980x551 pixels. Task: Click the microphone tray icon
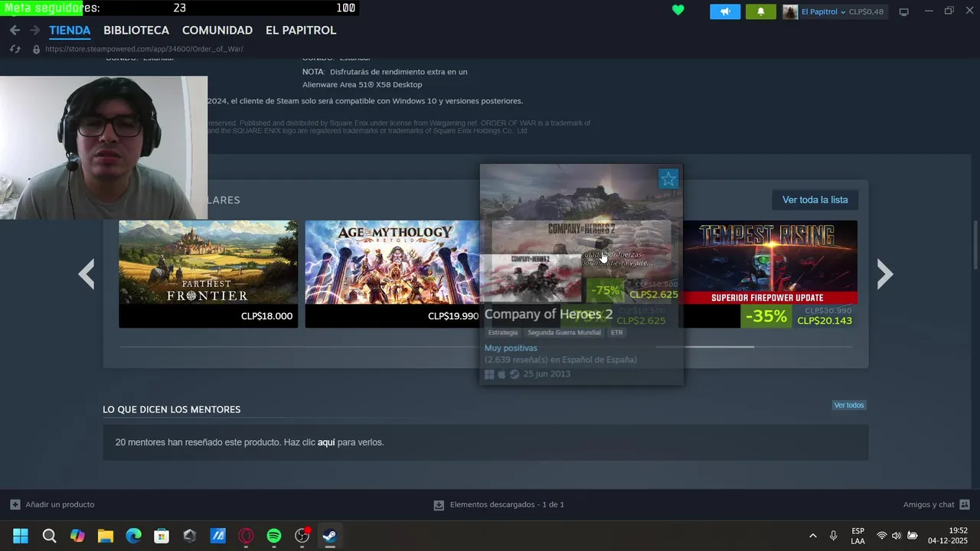tap(833, 536)
